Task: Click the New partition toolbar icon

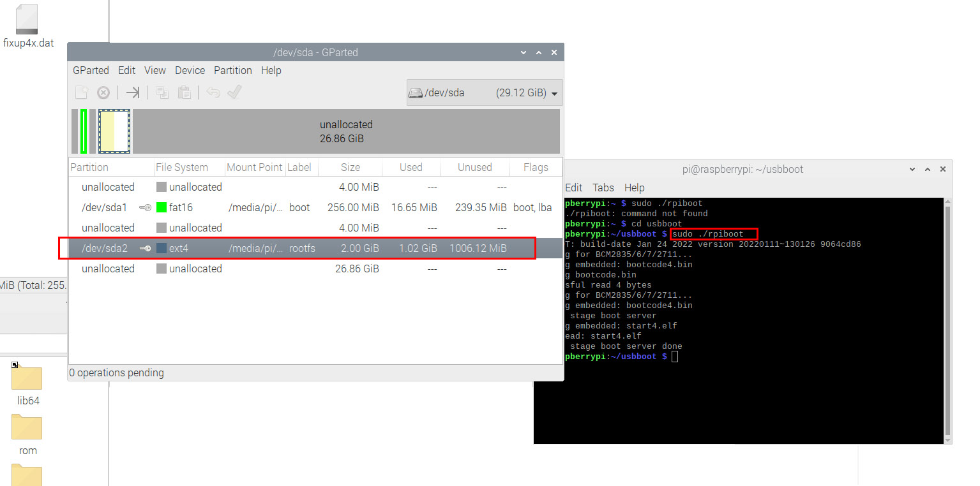Action: (82, 92)
